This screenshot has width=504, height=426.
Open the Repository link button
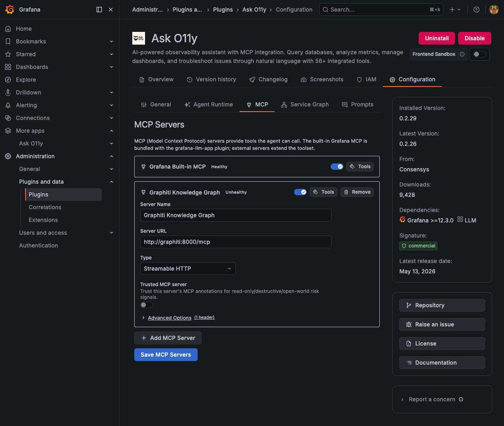(x=442, y=305)
